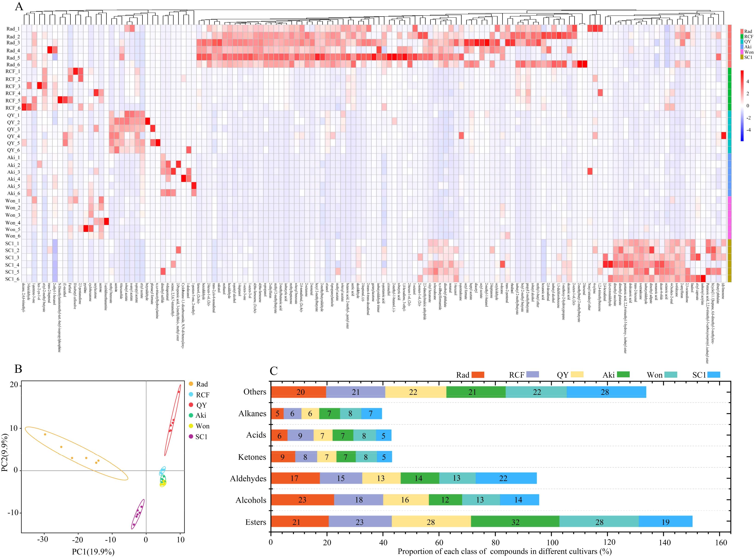This screenshot has width=756, height=557.
Task: Click the Aki swatch in panel C's legend
Action: (x=623, y=374)
